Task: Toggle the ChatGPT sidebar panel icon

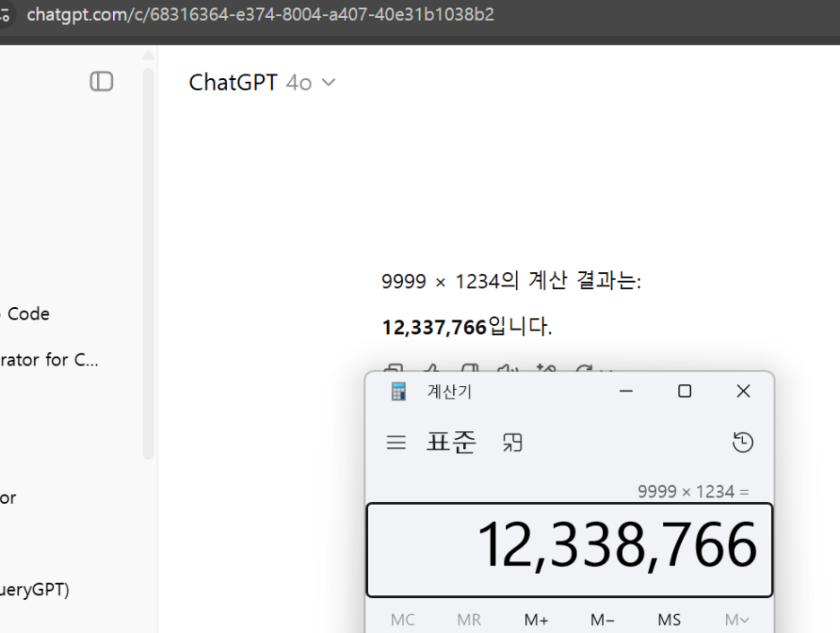Action: point(101,82)
